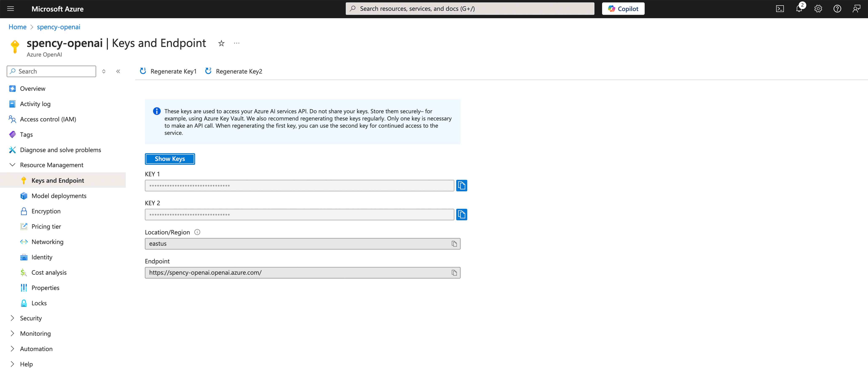Open Cloud Shell from top bar
Image resolution: width=868 pixels, height=386 pixels.
click(x=780, y=9)
